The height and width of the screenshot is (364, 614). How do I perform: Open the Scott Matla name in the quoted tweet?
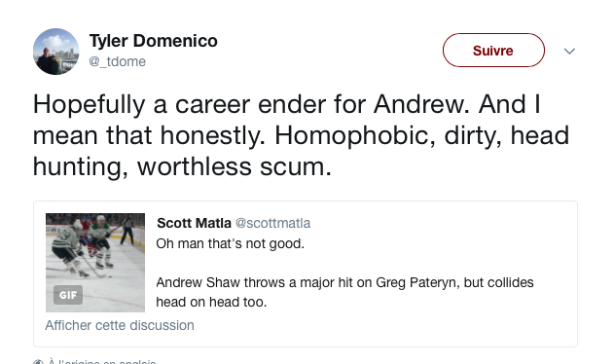tap(194, 223)
